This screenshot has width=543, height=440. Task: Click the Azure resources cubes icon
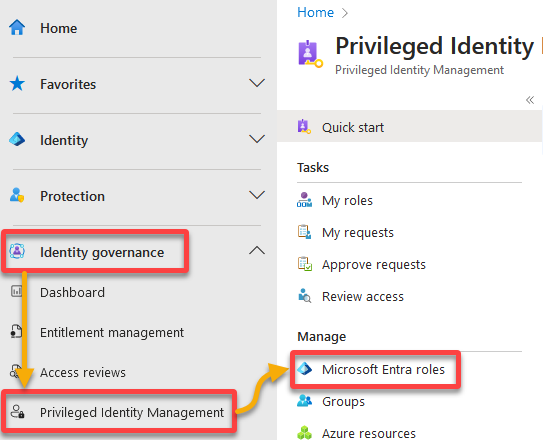coord(305,433)
